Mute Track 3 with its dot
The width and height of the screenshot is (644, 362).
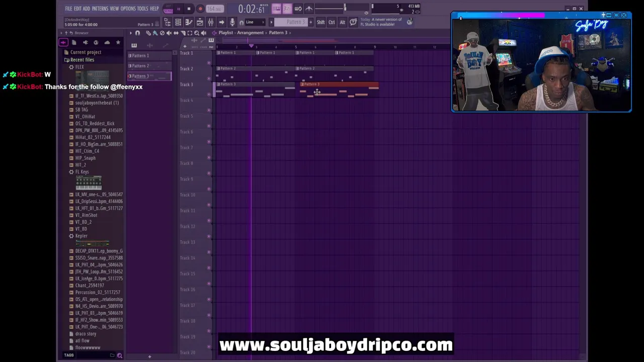[x=209, y=95]
